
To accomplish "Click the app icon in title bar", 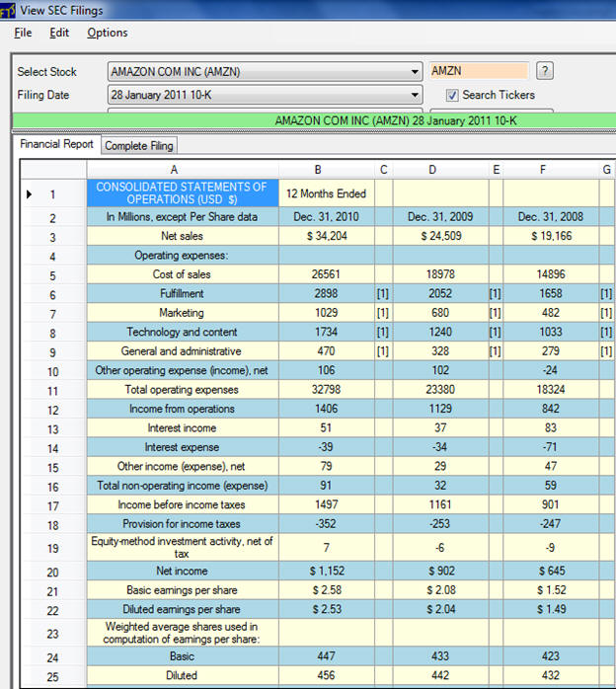I will click(8, 10).
